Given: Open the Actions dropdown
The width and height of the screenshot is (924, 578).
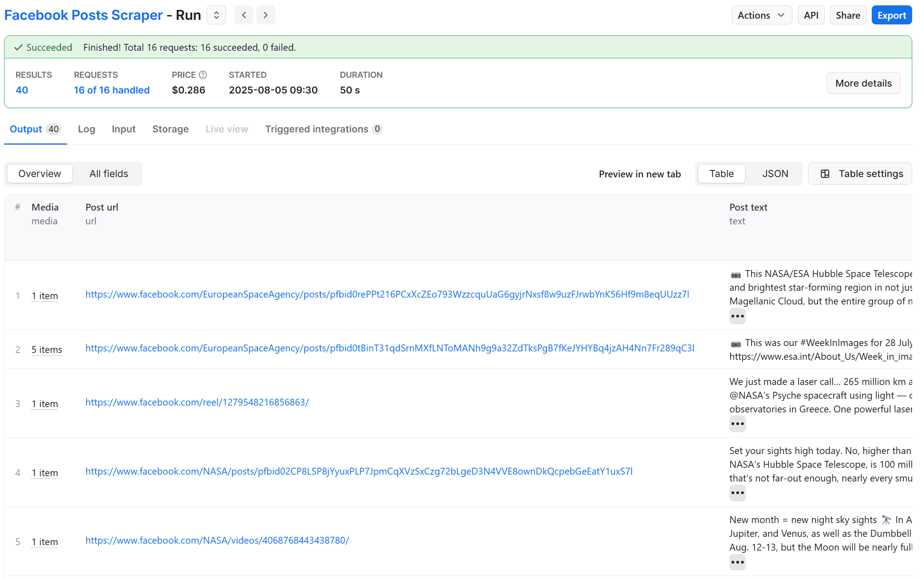Looking at the screenshot, I should [761, 14].
